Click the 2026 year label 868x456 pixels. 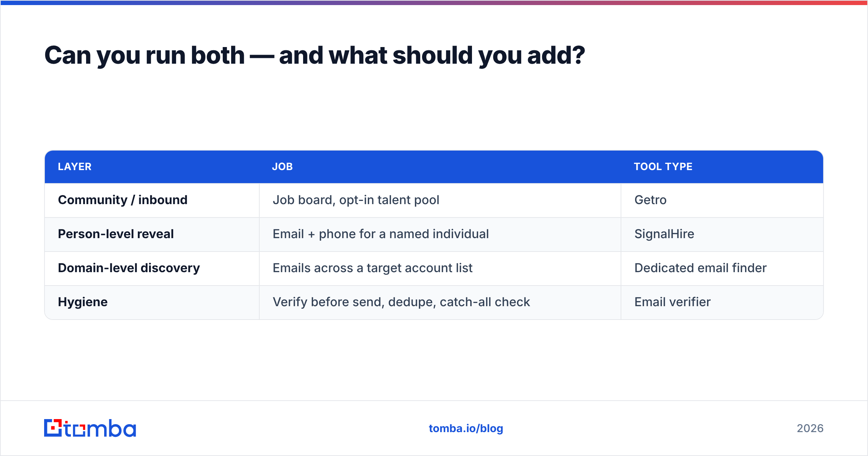pos(810,428)
